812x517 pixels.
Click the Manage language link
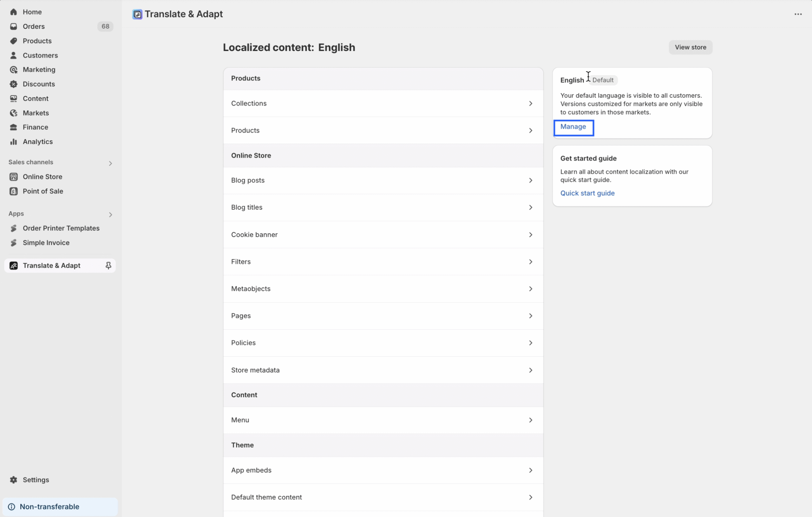coord(573,127)
